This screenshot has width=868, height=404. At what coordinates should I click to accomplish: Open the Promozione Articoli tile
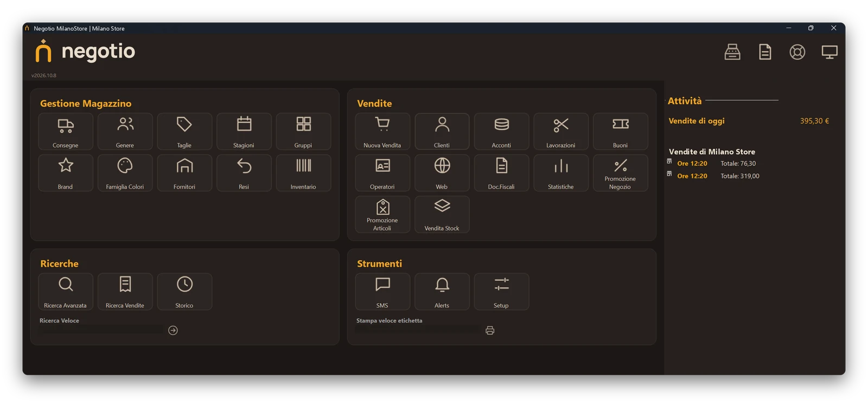[x=382, y=214]
